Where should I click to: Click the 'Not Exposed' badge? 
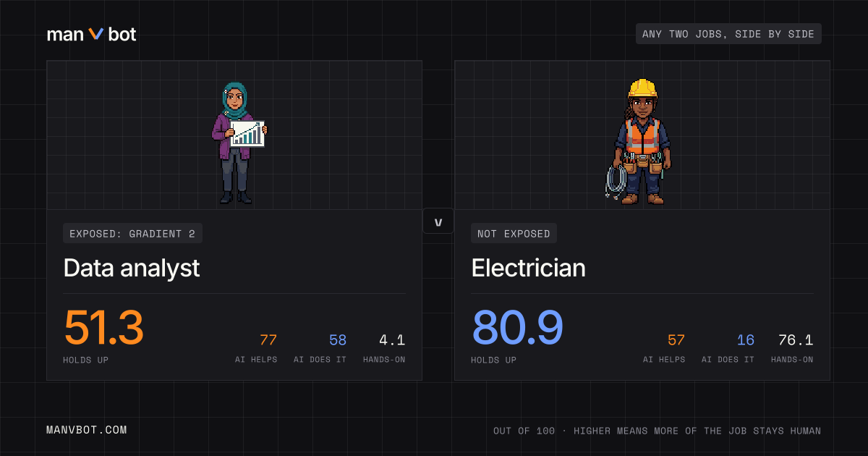point(514,233)
